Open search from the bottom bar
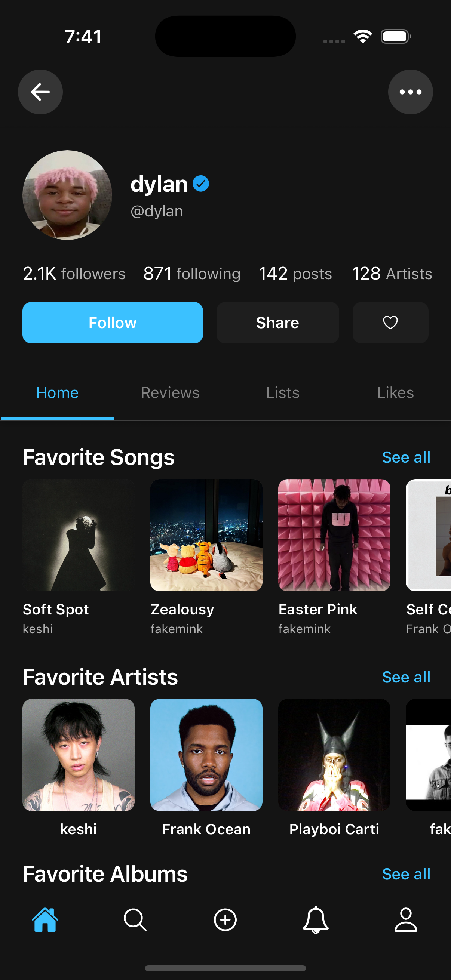Image resolution: width=451 pixels, height=980 pixels. (135, 919)
